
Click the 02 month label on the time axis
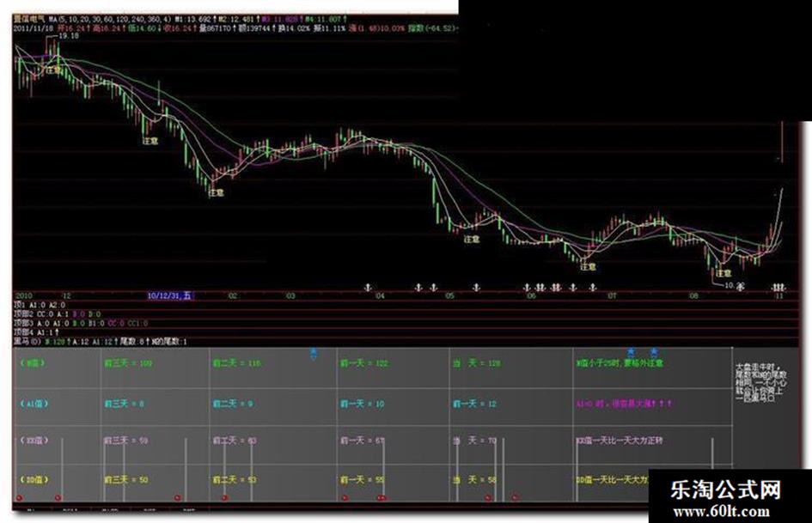[x=233, y=295]
